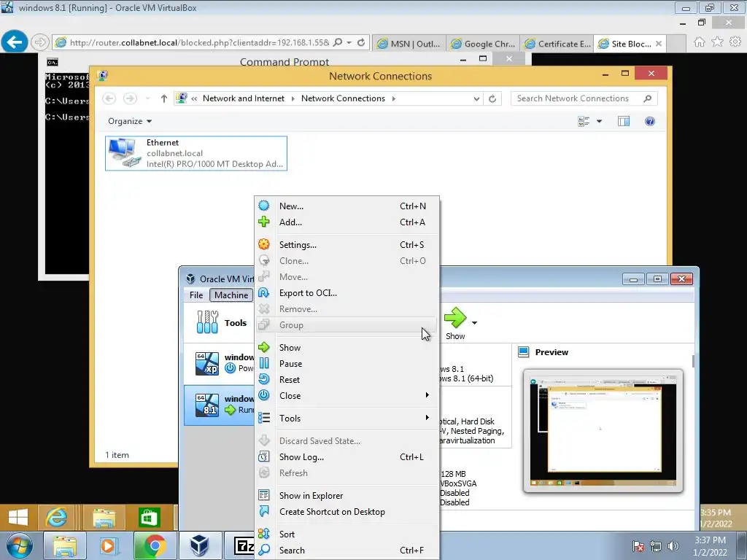Open Show Log... entry

pyautogui.click(x=347, y=457)
